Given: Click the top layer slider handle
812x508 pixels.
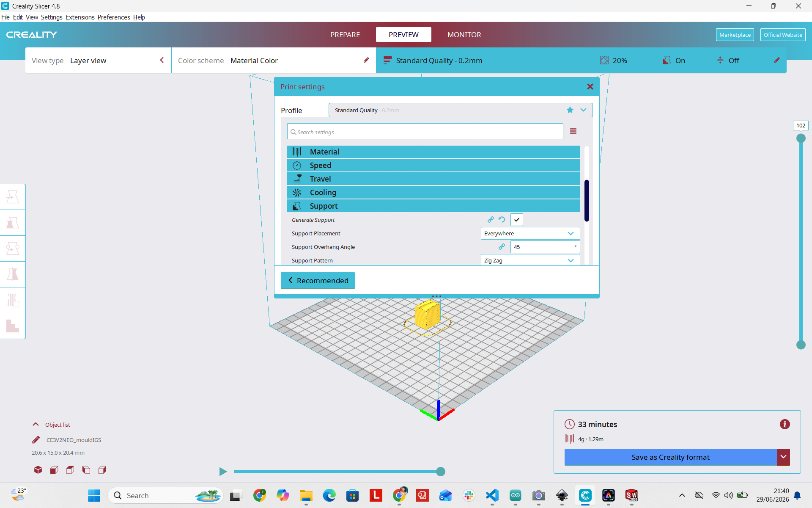Looking at the screenshot, I should [801, 138].
